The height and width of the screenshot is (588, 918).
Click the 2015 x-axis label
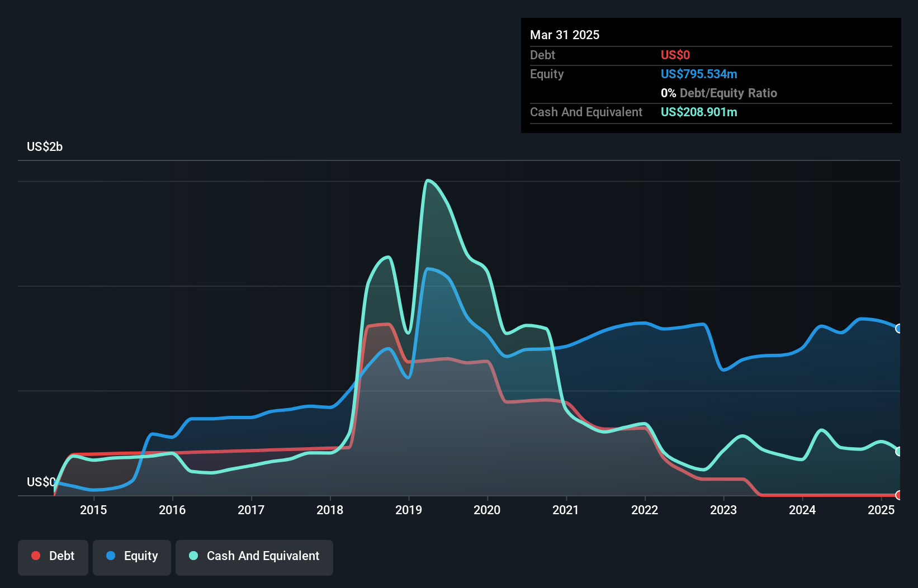pyautogui.click(x=93, y=510)
